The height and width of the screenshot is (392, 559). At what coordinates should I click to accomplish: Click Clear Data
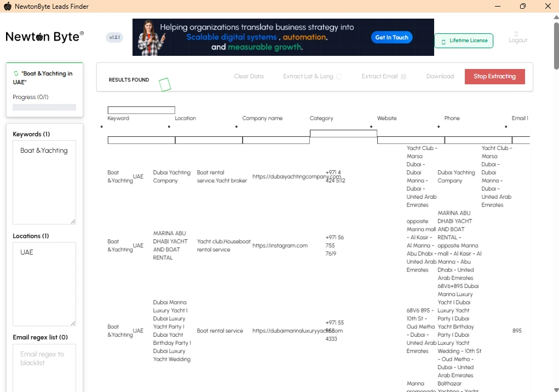click(x=249, y=76)
